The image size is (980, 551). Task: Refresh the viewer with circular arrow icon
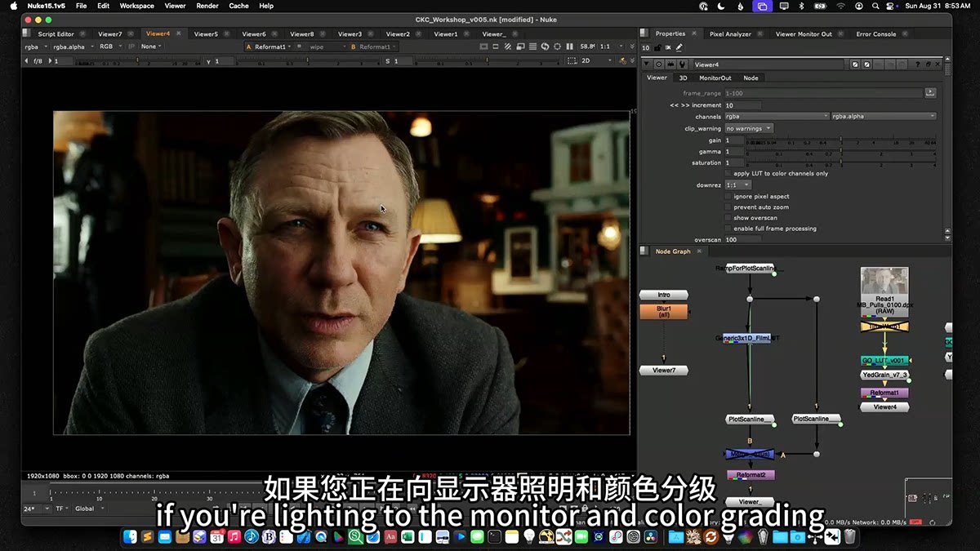click(545, 47)
